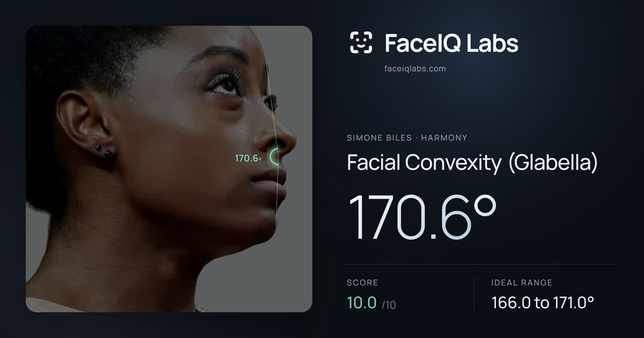Click the FaceIQ Labs brand name
644x338 pixels.
[451, 43]
